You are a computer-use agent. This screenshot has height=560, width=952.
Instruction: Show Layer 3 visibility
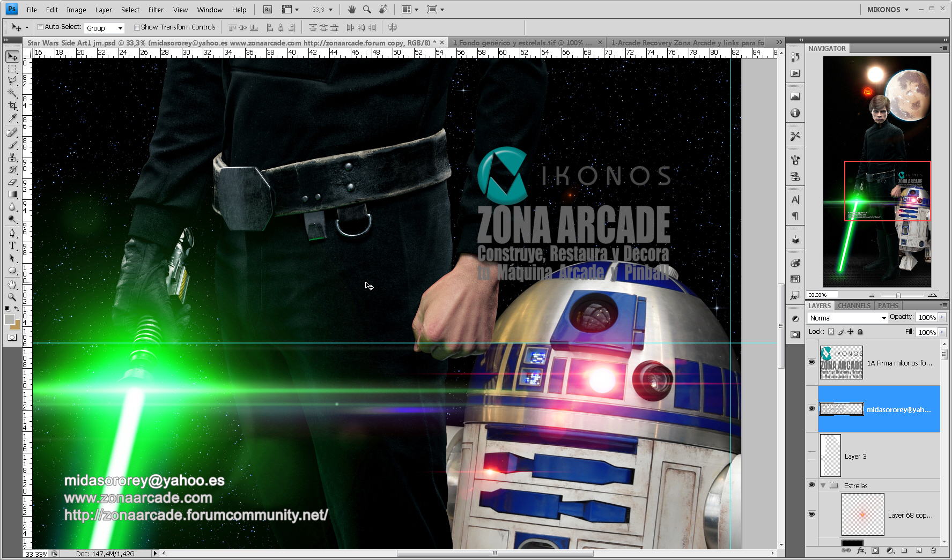pos(811,456)
